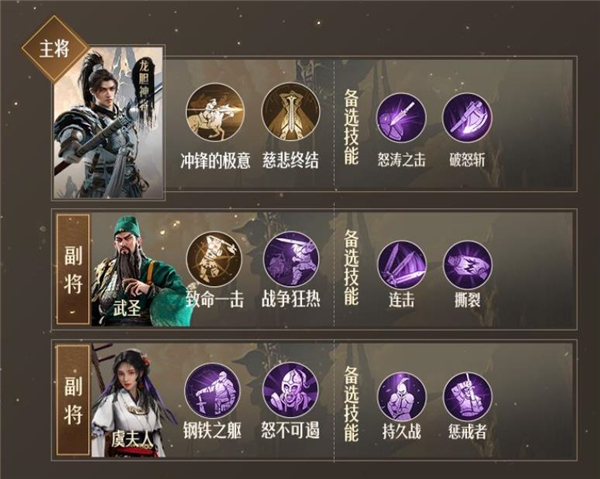This screenshot has width=600, height=479.
Task: Open the 武圣 deputy general portrait
Action: tap(140, 271)
